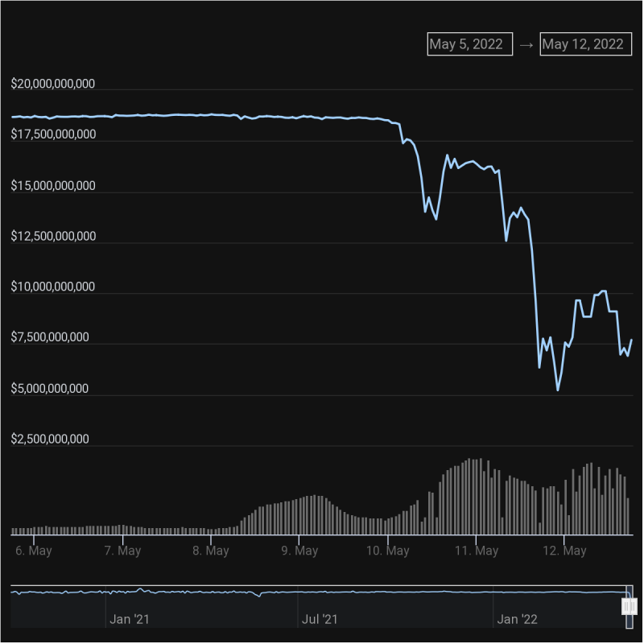The height and width of the screenshot is (644, 644).
Task: Click the $20,000,000,000 y-axis label
Action: coord(53,84)
